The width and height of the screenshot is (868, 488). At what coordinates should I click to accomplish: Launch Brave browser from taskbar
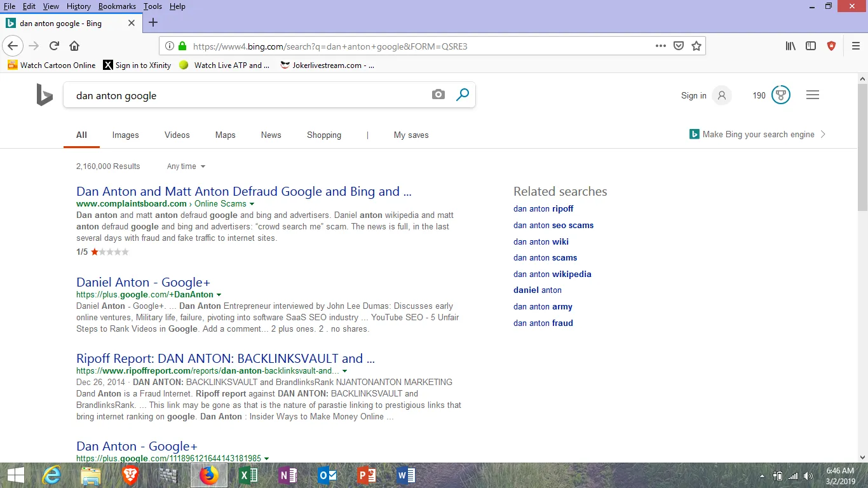(x=130, y=475)
